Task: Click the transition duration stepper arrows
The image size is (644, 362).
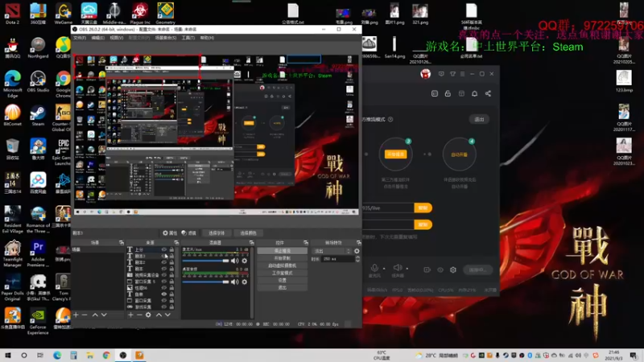Action: pos(357,259)
